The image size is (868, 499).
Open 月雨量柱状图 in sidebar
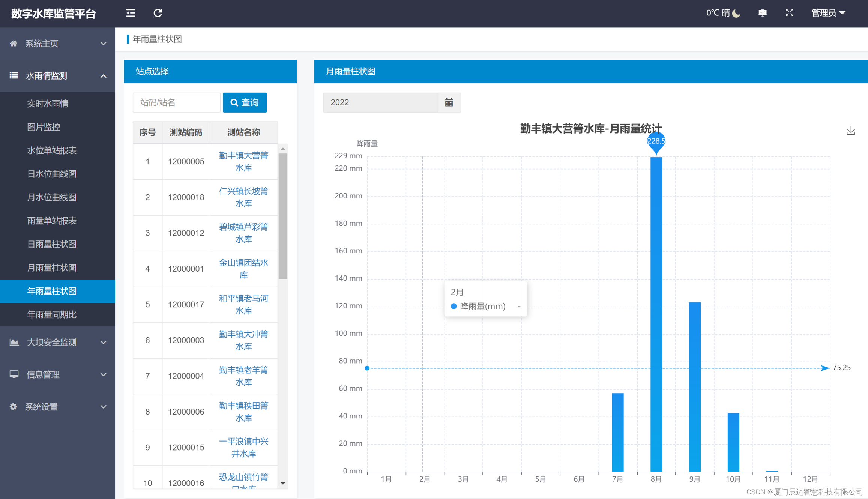[x=52, y=268]
